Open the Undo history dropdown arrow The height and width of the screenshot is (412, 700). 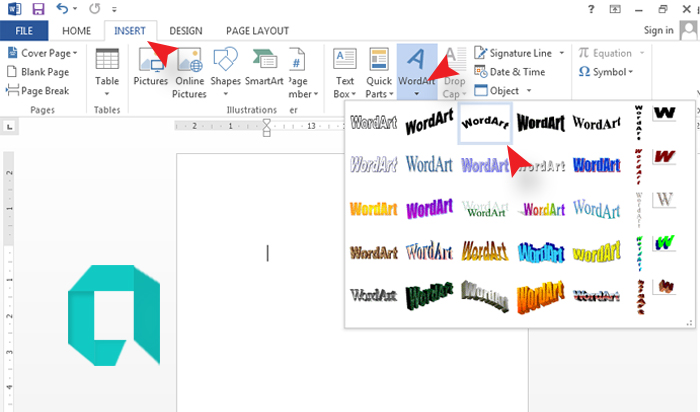75,9
